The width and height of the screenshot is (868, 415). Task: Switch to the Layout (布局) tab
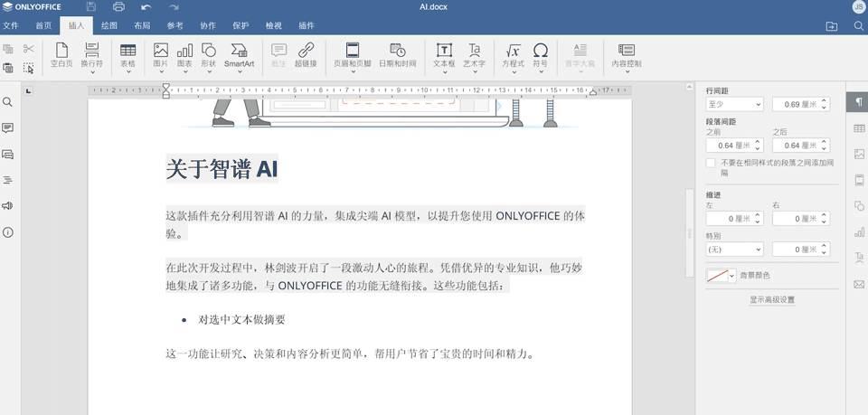142,25
